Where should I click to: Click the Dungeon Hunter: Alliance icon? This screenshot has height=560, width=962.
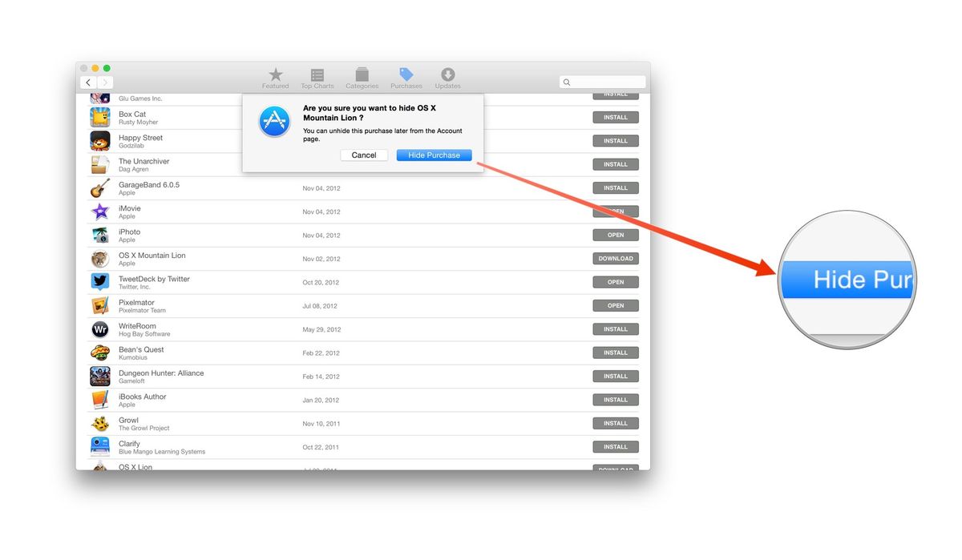100,376
